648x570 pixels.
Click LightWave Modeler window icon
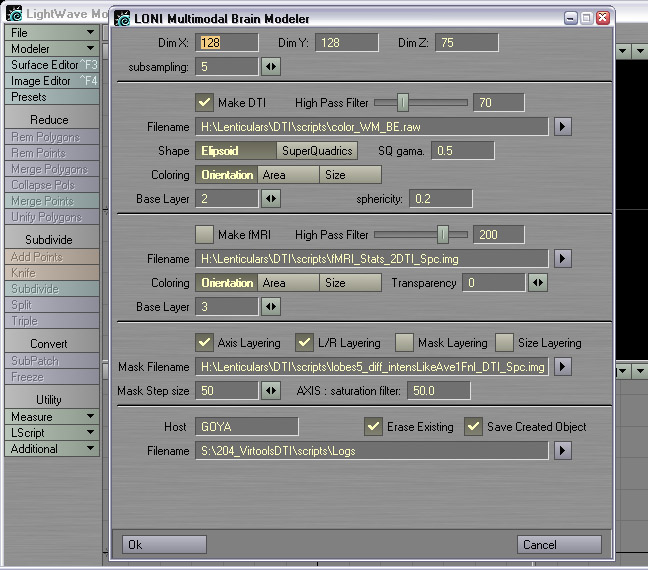pos(14,13)
